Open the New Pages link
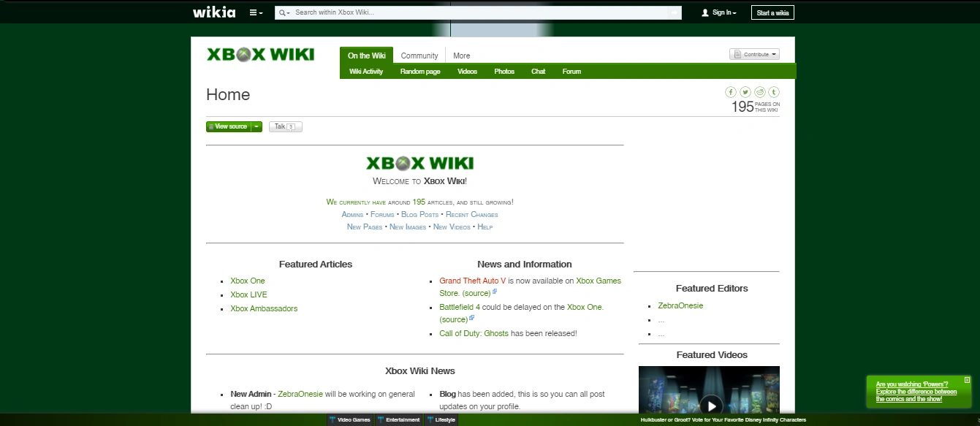The image size is (980, 426). pos(365,227)
